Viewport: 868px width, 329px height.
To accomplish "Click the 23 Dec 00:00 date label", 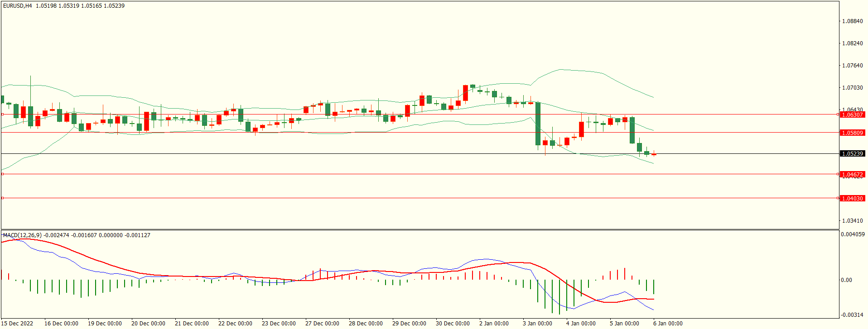I will click(x=279, y=324).
